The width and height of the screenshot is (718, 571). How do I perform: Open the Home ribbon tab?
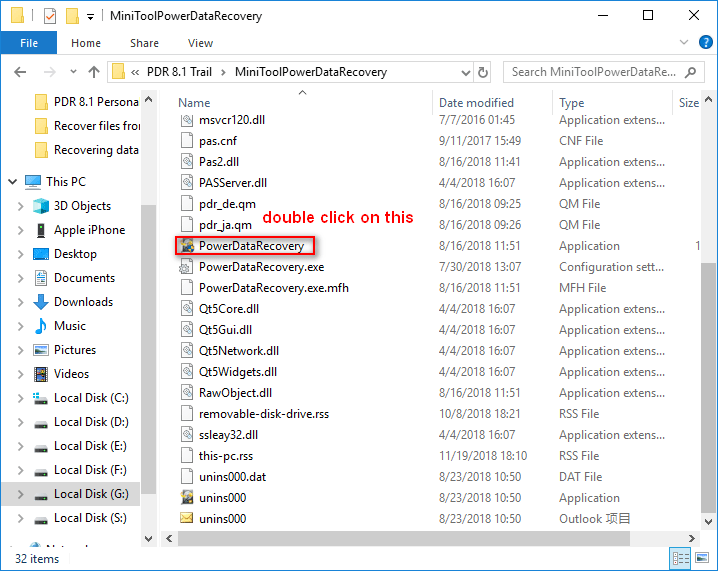(86, 43)
